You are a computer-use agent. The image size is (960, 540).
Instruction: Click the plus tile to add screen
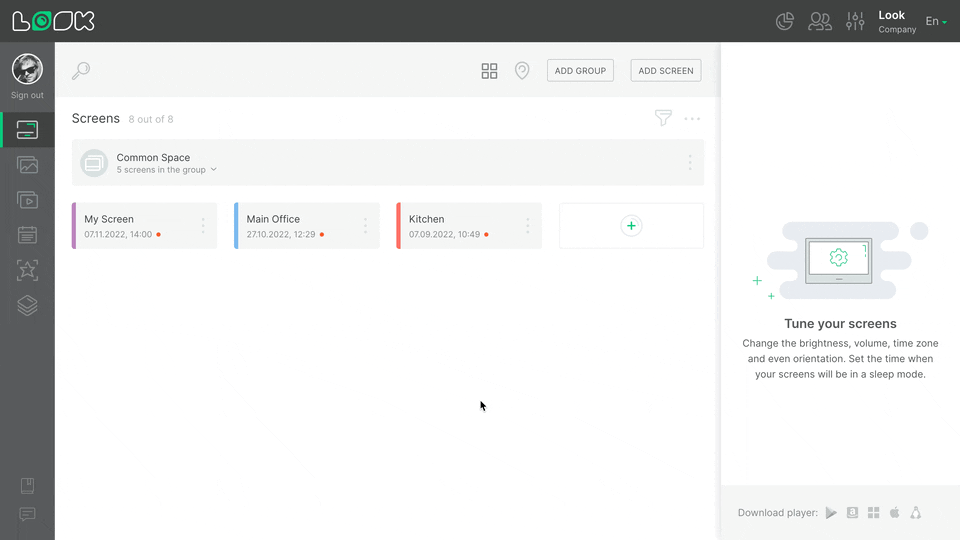[x=631, y=226]
